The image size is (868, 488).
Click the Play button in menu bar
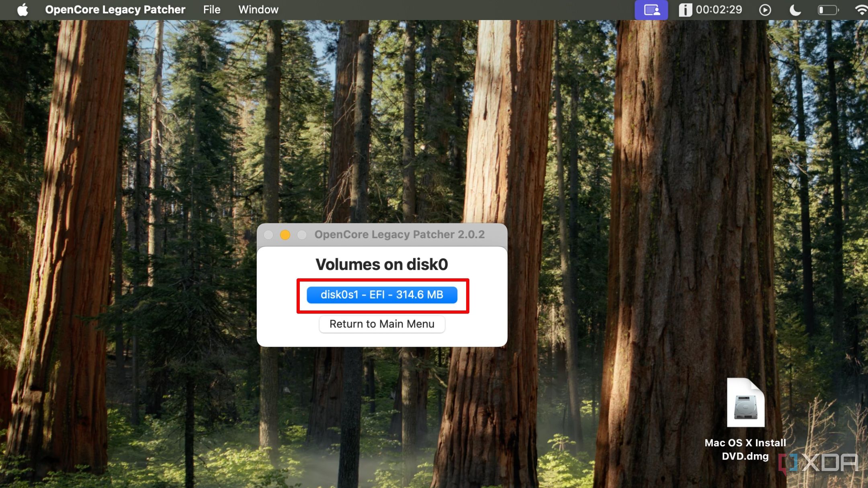coord(766,10)
